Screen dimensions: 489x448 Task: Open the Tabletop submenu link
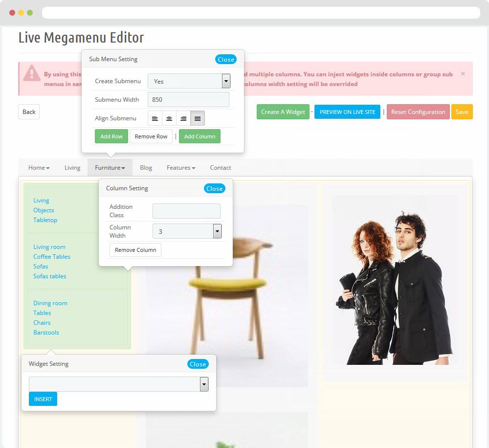pyautogui.click(x=45, y=220)
